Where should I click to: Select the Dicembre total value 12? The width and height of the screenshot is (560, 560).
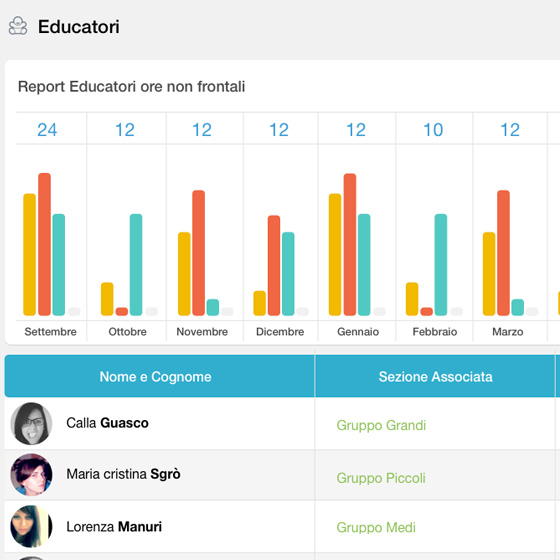coord(279,130)
